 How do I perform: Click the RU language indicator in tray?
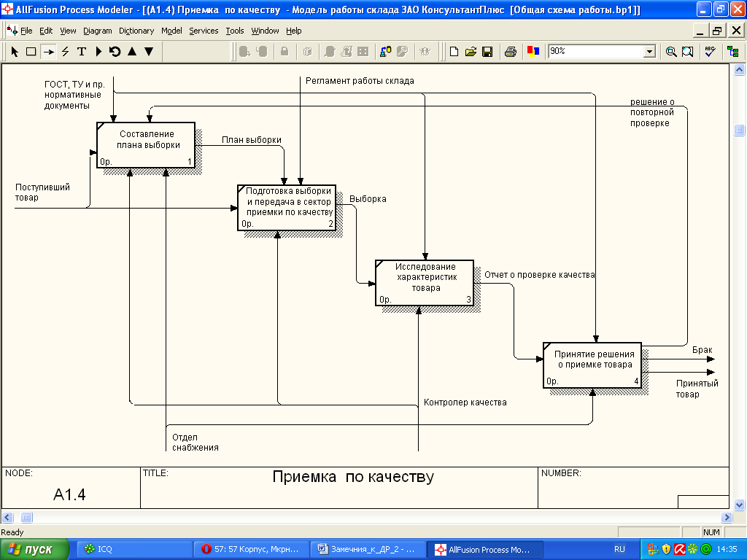[x=619, y=550]
